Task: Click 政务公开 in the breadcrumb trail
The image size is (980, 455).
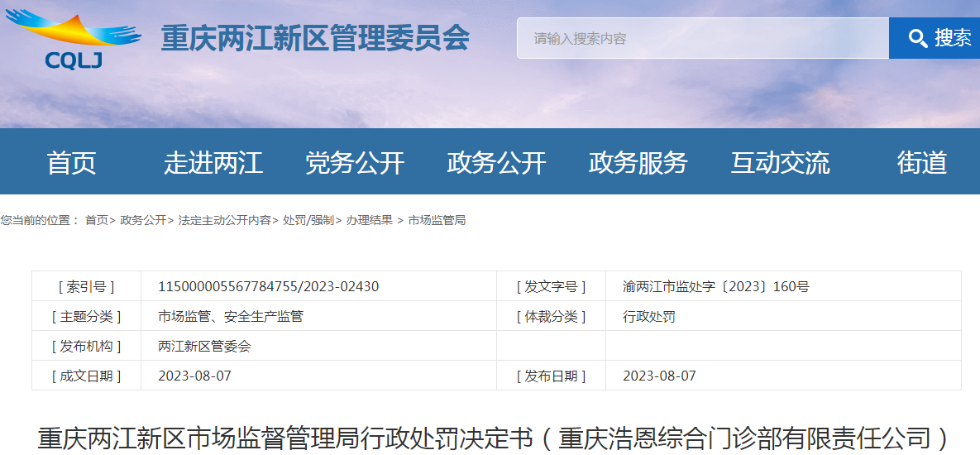Action: [x=143, y=220]
